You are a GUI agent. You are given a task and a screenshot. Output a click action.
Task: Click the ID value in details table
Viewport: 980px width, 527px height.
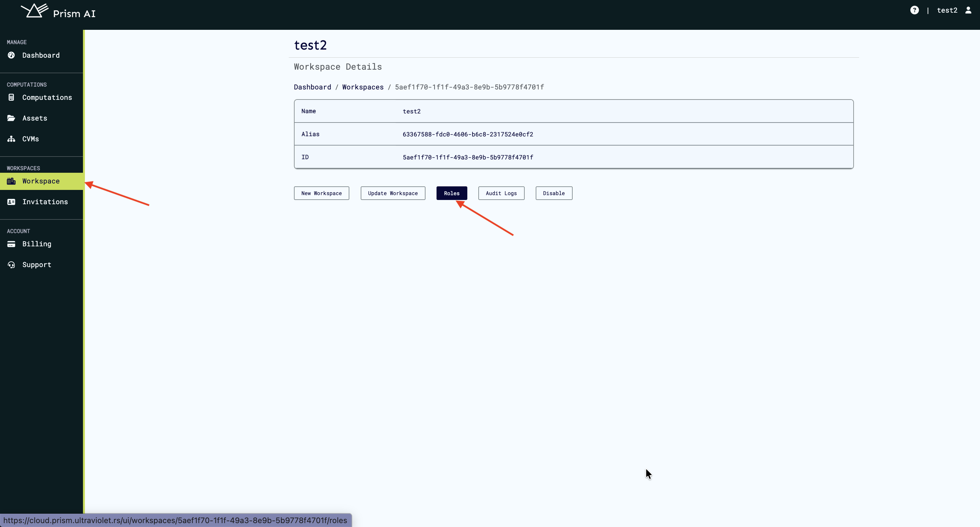click(x=468, y=157)
